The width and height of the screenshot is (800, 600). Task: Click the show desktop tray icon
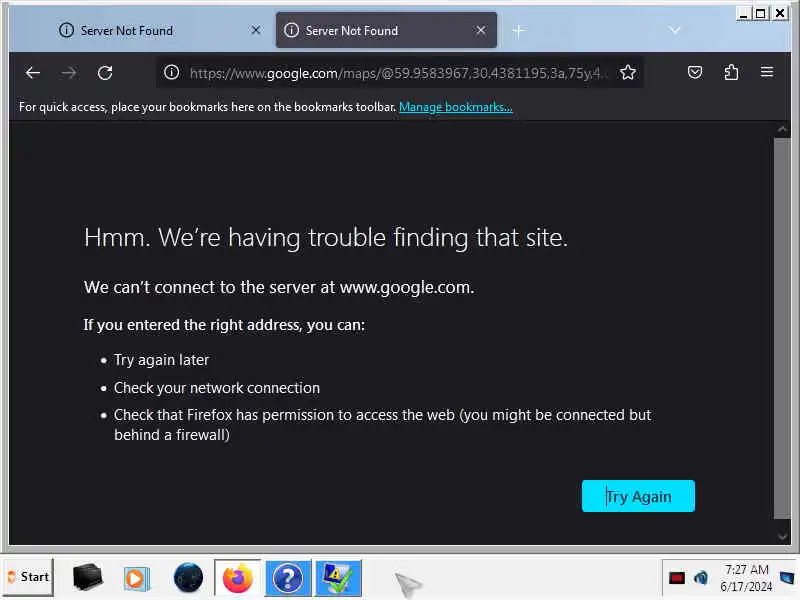(787, 578)
